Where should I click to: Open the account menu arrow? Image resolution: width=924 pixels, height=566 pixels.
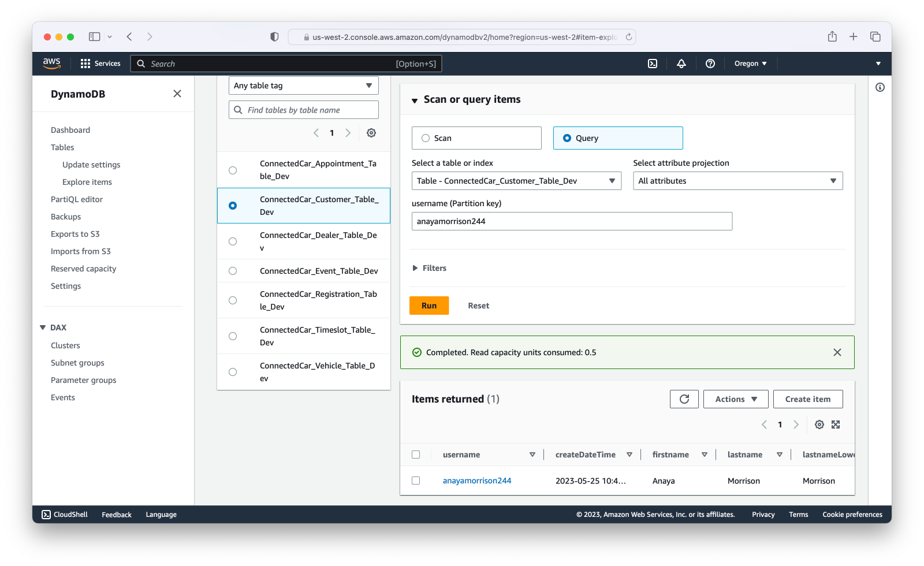coord(878,64)
